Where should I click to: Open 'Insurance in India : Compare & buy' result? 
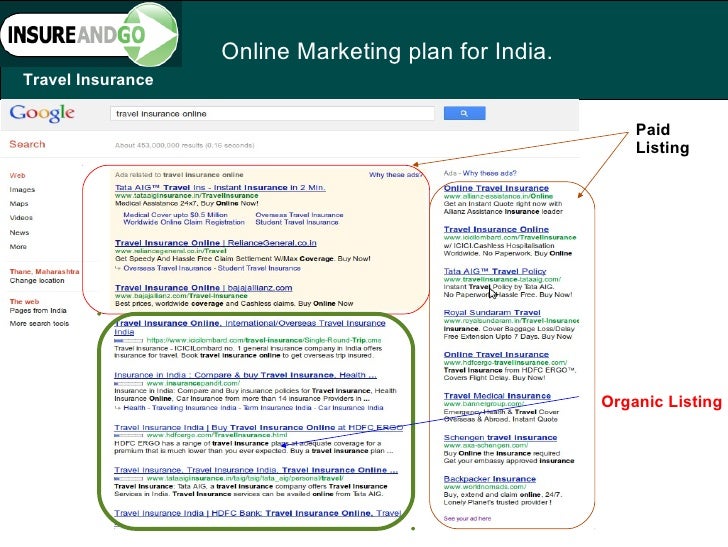[245, 375]
